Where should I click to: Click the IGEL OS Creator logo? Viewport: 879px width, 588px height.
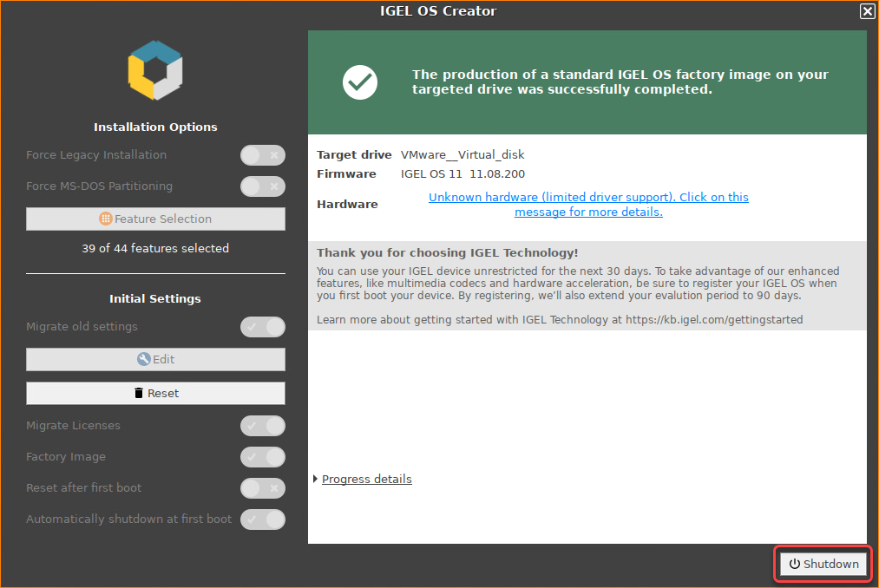coord(155,70)
